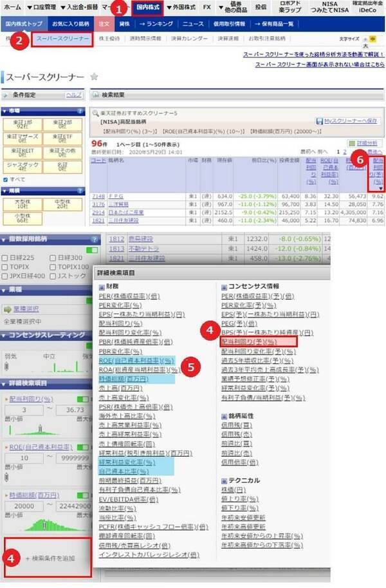Choose ROE(自己資本利益率)(%) in the popup
Image resolution: width=386 pixels, height=588 pixels.
[x=137, y=361]
